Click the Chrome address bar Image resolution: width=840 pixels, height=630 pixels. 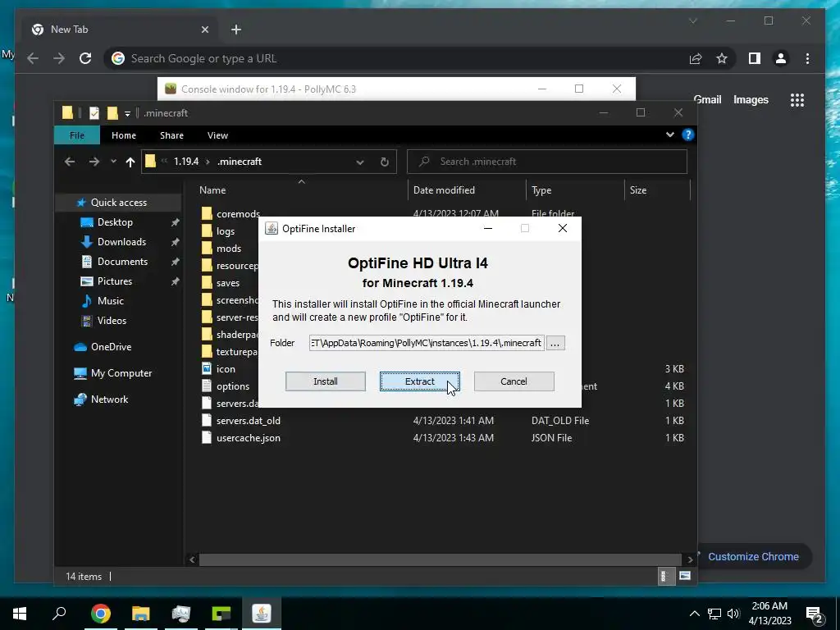pos(396,58)
